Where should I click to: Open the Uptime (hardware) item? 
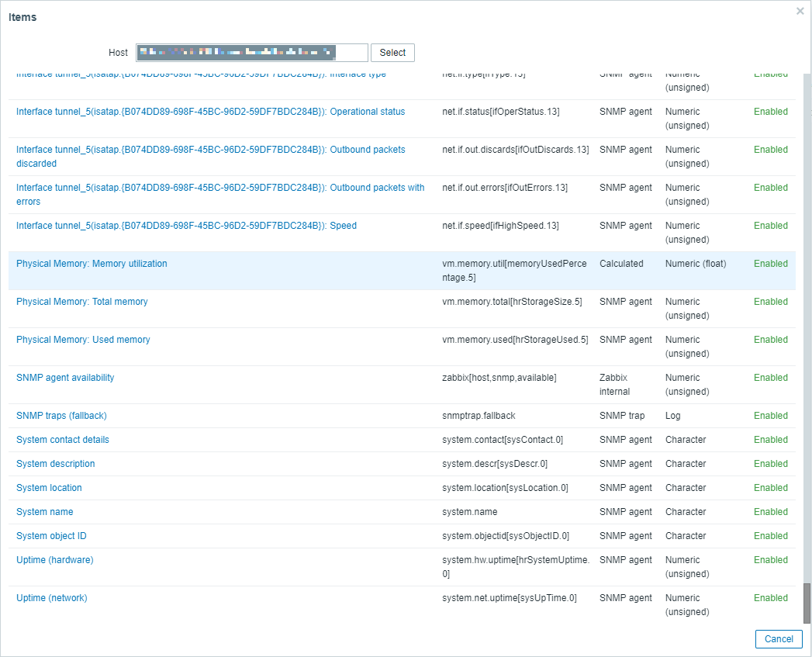(x=54, y=559)
